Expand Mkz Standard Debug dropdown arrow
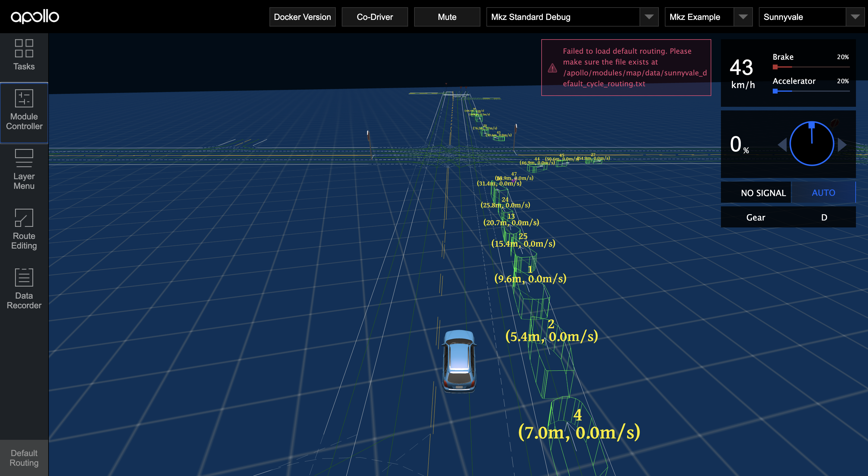This screenshot has width=868, height=476. pyautogui.click(x=649, y=17)
